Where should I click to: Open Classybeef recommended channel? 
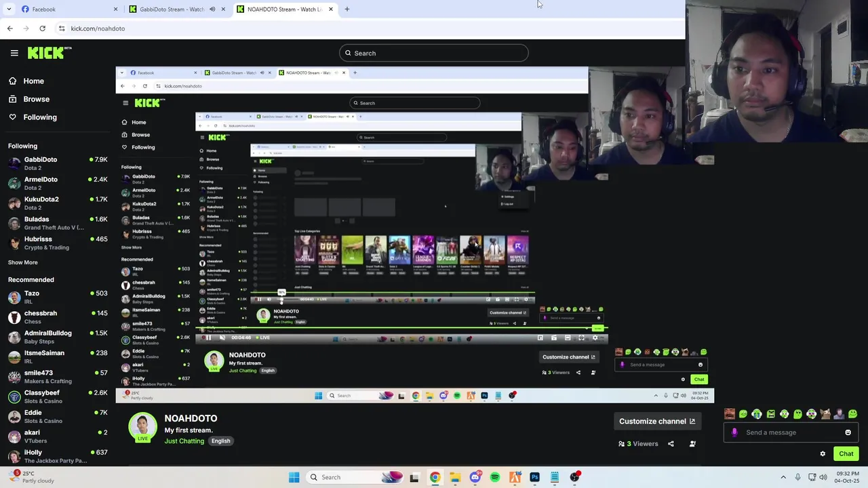58,396
